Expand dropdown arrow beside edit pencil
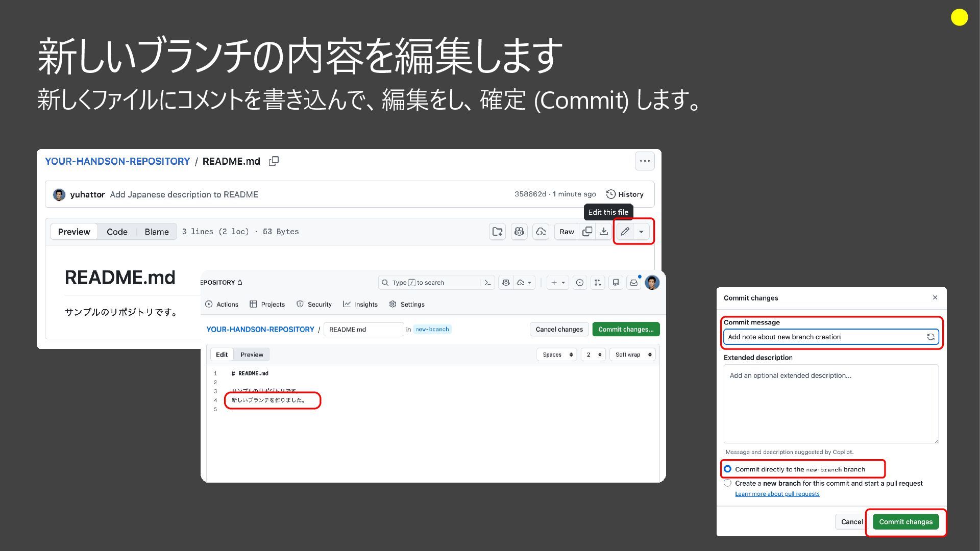This screenshot has height=551, width=980. (642, 232)
